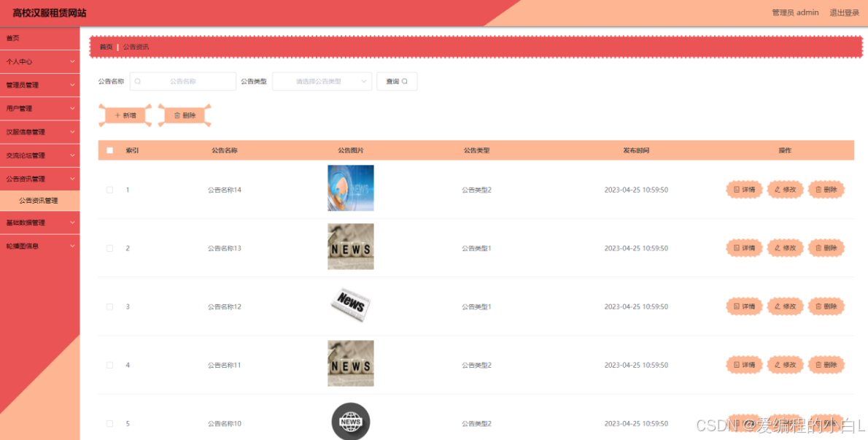Open 详情 for 公告名称11

[744, 365]
